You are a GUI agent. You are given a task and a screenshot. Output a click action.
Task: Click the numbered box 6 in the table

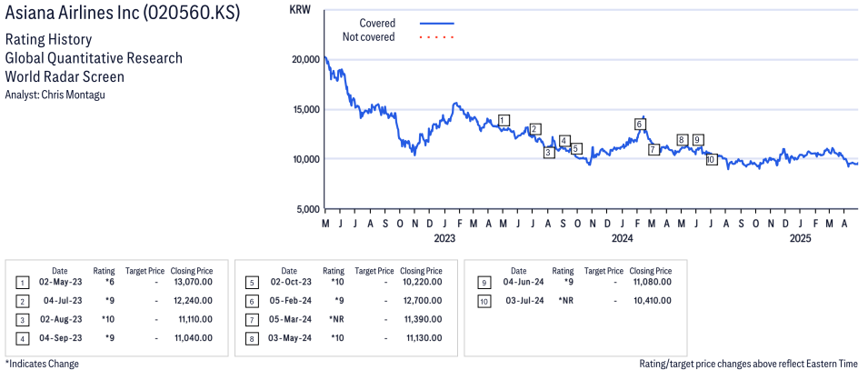click(252, 301)
